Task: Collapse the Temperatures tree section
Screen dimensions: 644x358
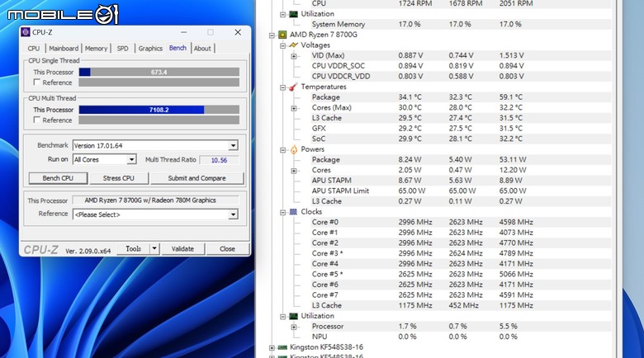Action: [282, 87]
